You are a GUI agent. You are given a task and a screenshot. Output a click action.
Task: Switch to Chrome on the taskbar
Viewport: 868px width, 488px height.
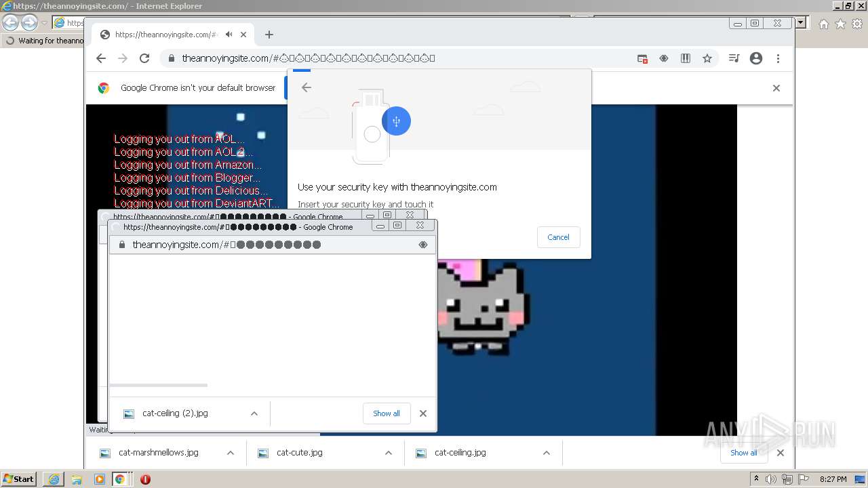tap(121, 479)
